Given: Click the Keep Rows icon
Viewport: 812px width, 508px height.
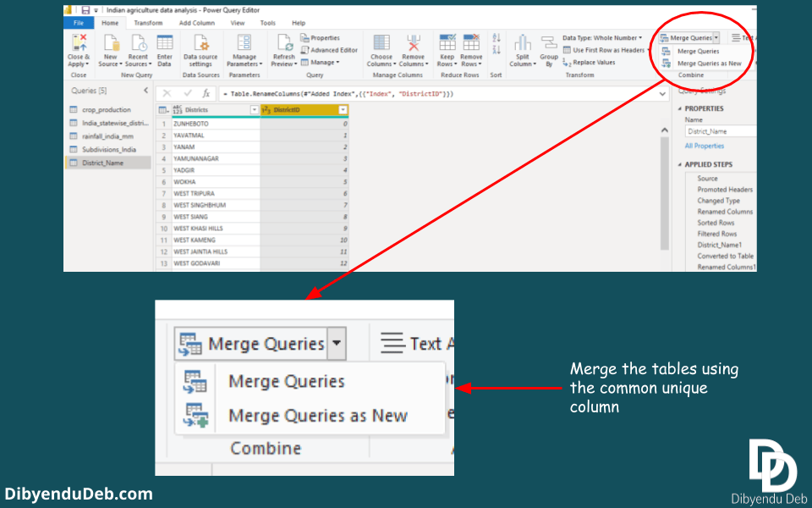Looking at the screenshot, I should [447, 42].
